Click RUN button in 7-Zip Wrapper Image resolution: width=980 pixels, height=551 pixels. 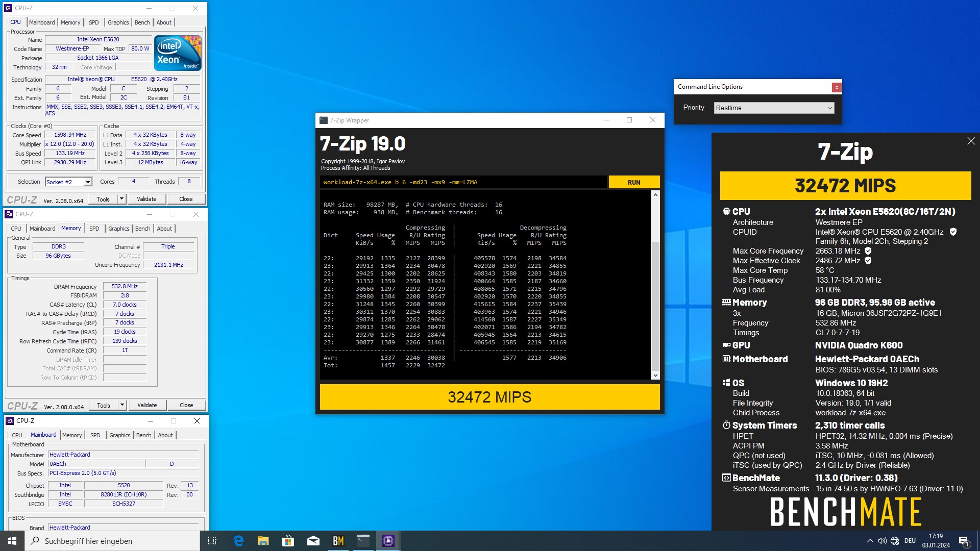pos(634,182)
